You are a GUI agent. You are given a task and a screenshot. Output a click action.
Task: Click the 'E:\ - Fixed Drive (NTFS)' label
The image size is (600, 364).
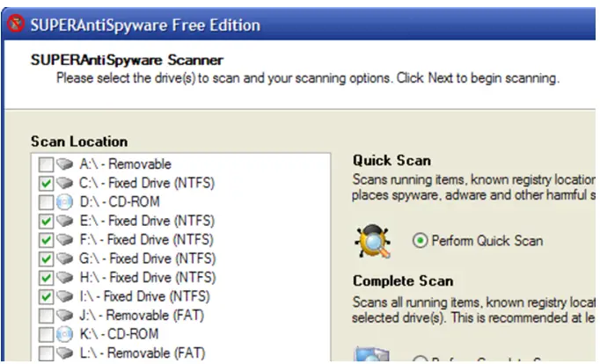pos(147,221)
